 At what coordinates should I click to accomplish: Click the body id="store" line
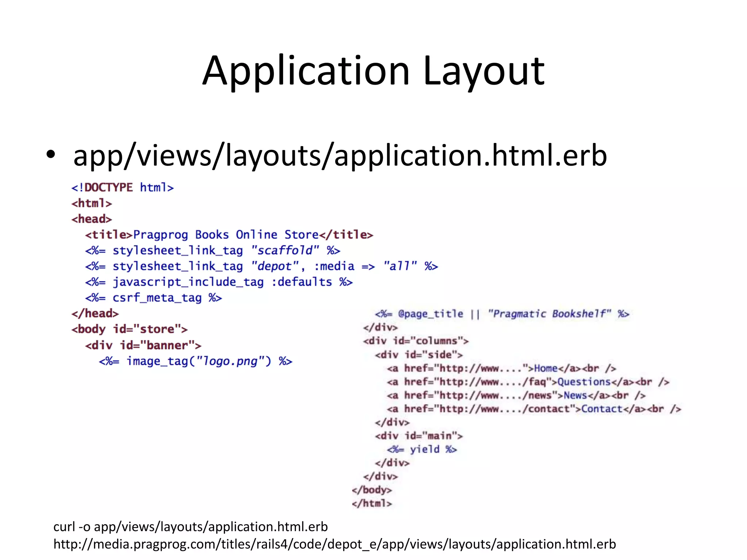pyautogui.click(x=129, y=329)
